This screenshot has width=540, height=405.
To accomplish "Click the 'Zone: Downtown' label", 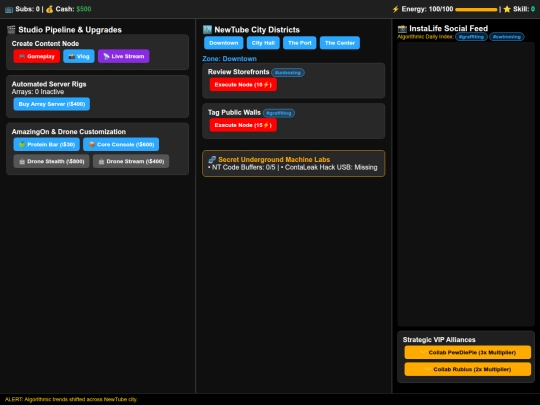I will [229, 59].
